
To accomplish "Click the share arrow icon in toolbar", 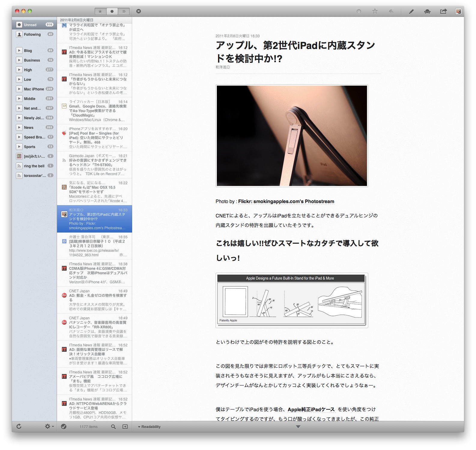I will tap(443, 11).
